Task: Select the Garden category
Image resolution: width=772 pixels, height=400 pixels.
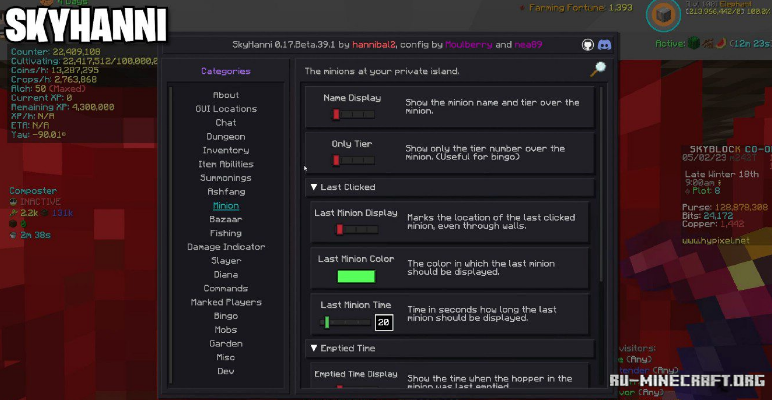Action: 226,343
